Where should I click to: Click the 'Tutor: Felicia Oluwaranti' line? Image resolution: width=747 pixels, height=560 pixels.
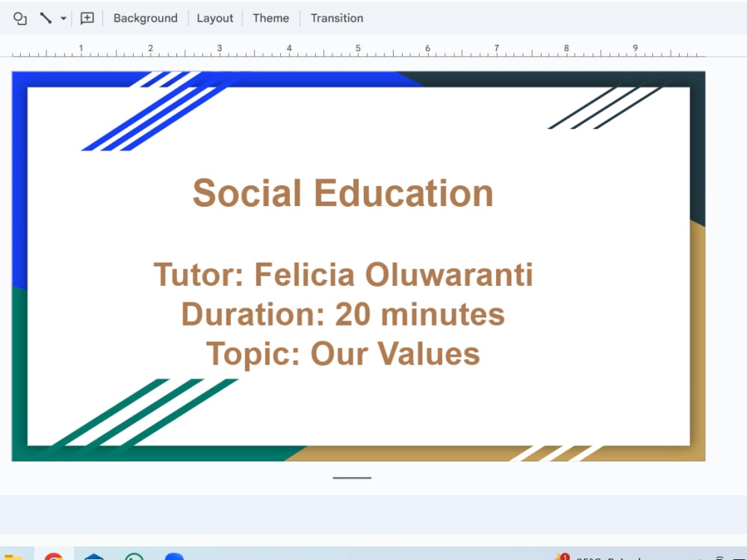pos(343,275)
